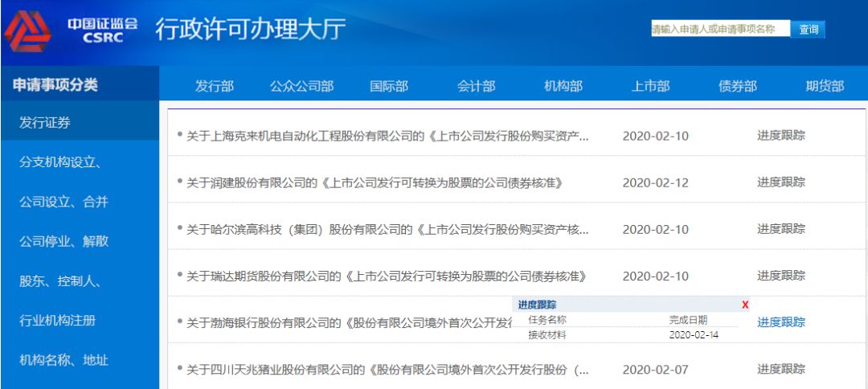Click the 行政许可办理大厅 page title
Image resolution: width=868 pixels, height=389 pixels.
pos(250,29)
